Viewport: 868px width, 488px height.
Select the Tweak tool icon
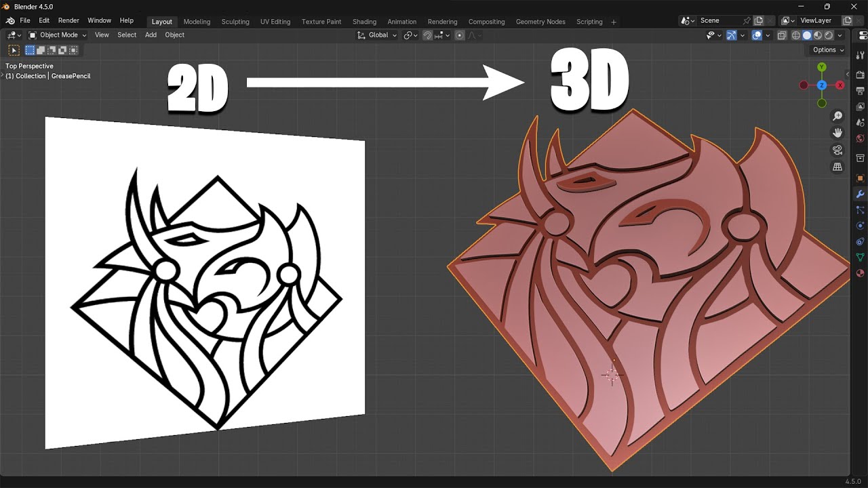click(14, 50)
